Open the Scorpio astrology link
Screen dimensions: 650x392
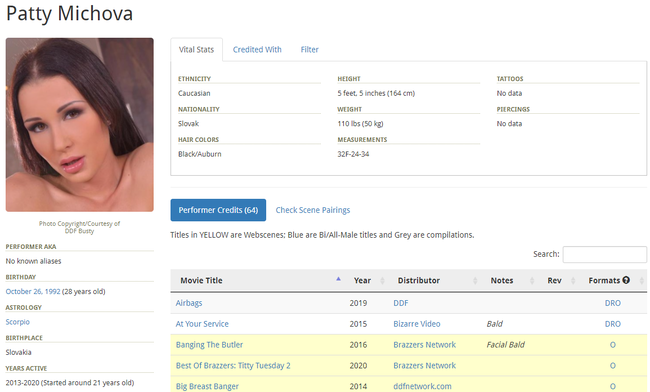coord(17,322)
